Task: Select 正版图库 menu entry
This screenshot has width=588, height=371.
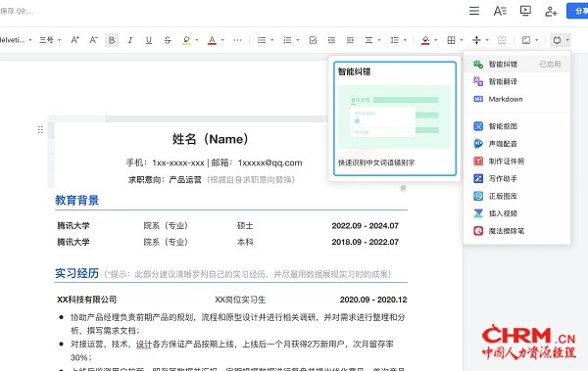Action: (517, 196)
